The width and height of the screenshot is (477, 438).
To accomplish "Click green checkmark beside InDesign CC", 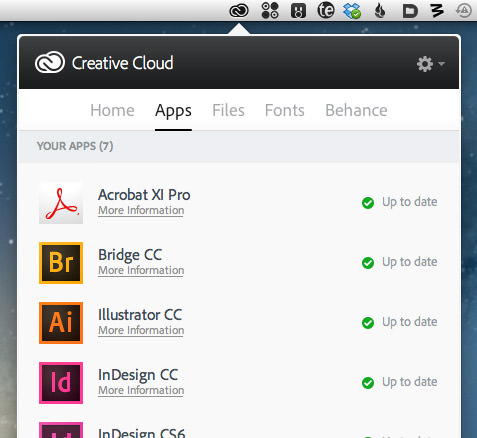I will point(368,383).
